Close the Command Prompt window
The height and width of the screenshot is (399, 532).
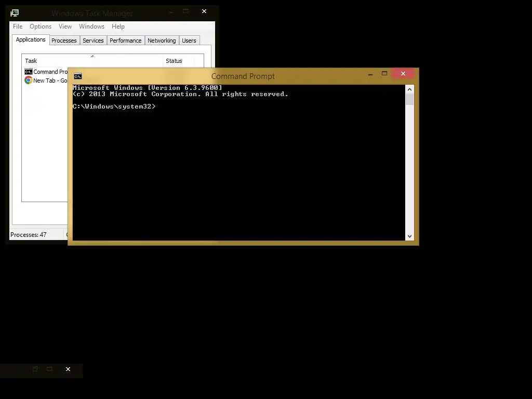pos(403,74)
